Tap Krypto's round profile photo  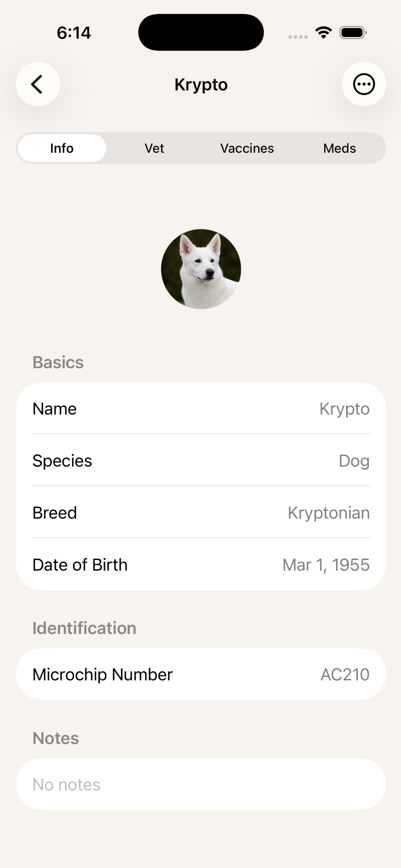coord(201,269)
